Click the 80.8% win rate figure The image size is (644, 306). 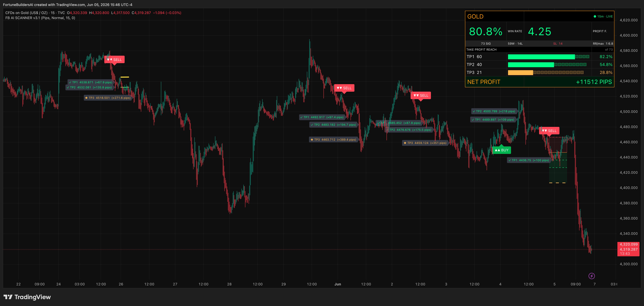tap(485, 32)
